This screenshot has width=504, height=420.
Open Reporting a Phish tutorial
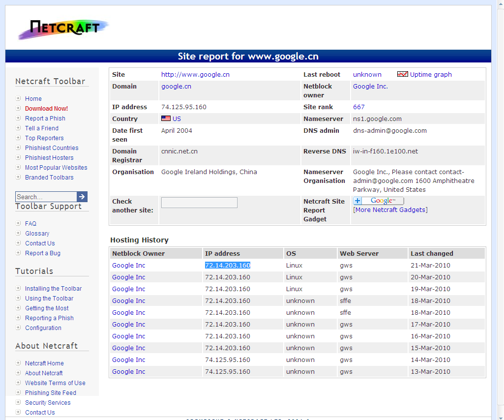(50, 318)
